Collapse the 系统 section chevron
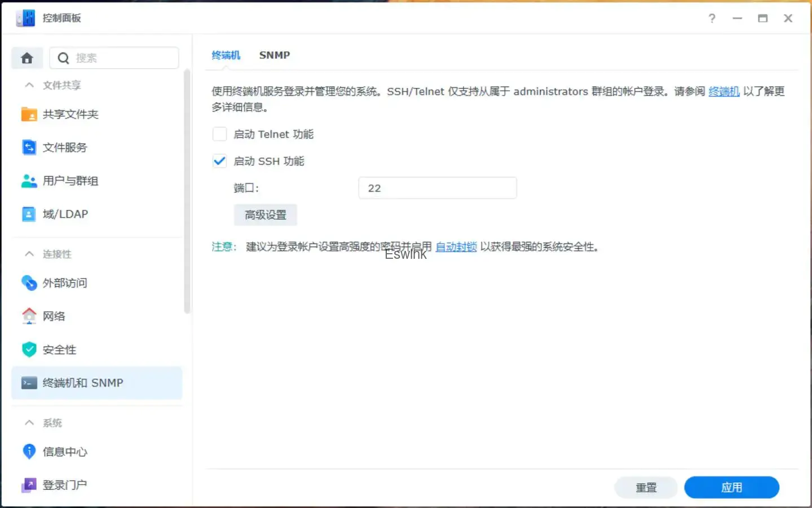Screen dimensions: 812x508 point(29,423)
